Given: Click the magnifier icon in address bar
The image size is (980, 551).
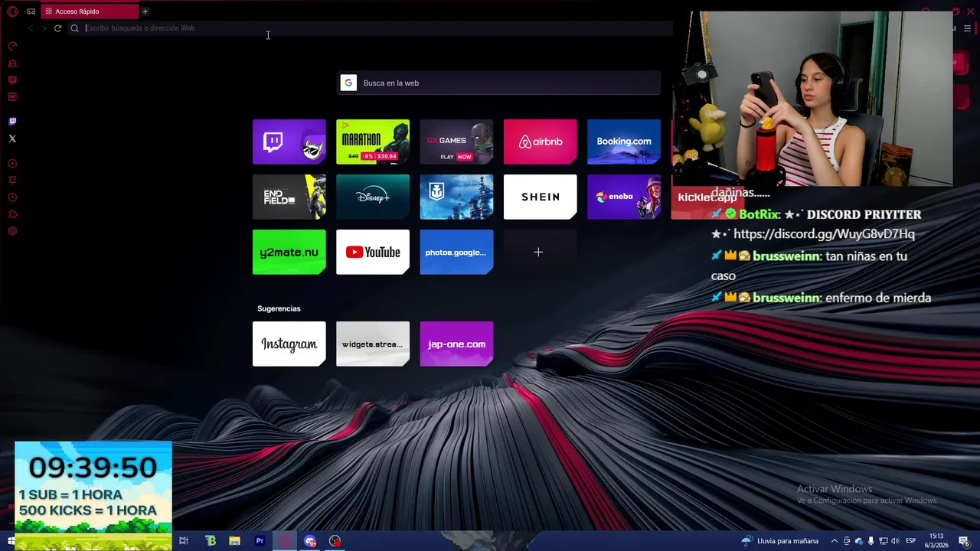Looking at the screenshot, I should point(74,28).
